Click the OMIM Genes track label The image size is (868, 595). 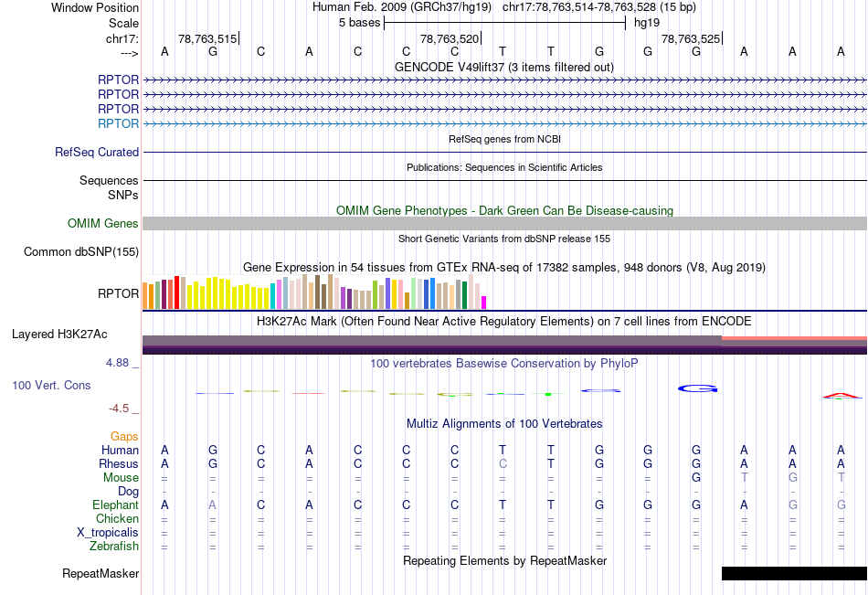click(103, 223)
